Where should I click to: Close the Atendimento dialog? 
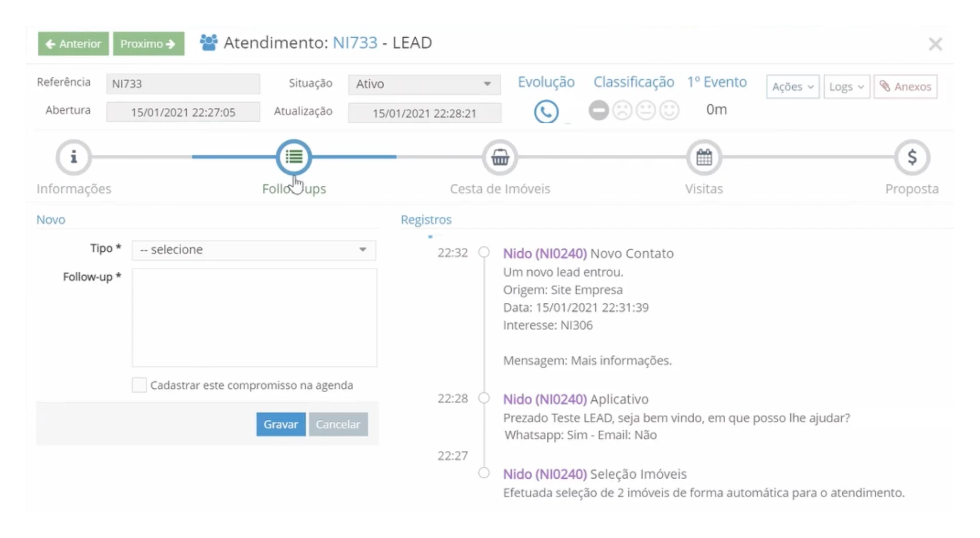pos(935,44)
